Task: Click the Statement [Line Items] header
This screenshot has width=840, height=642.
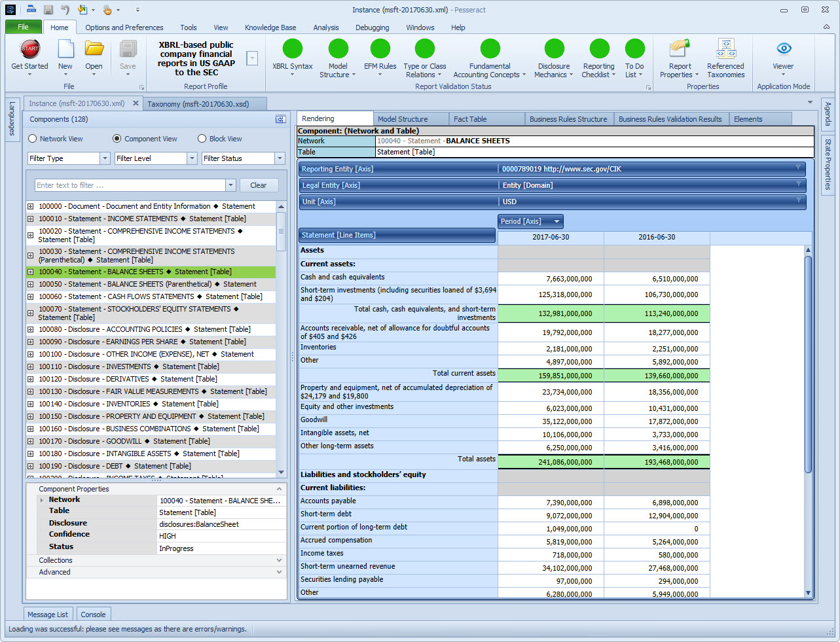Action: coord(397,235)
